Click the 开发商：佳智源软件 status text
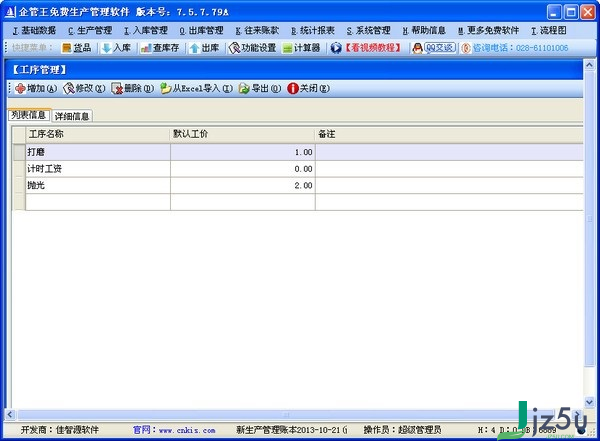This screenshot has height=441, width=600. click(60, 430)
